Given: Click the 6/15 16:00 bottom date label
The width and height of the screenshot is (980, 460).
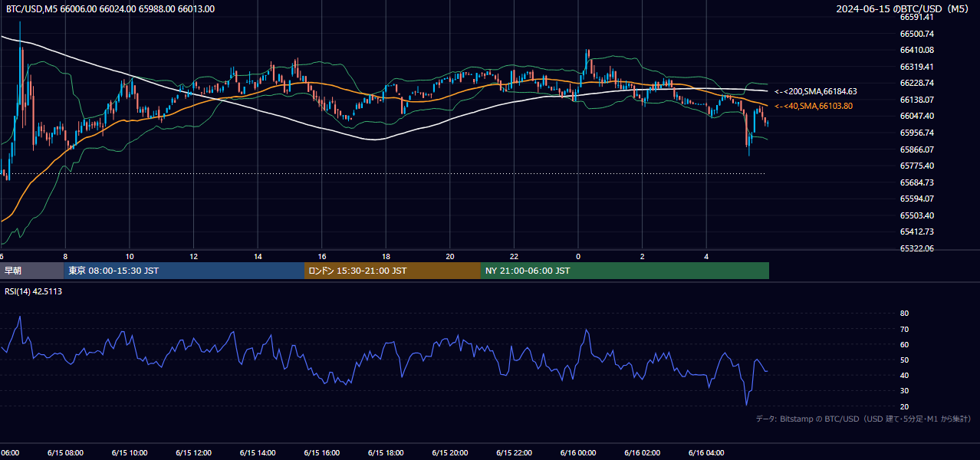Looking at the screenshot, I should [322, 452].
